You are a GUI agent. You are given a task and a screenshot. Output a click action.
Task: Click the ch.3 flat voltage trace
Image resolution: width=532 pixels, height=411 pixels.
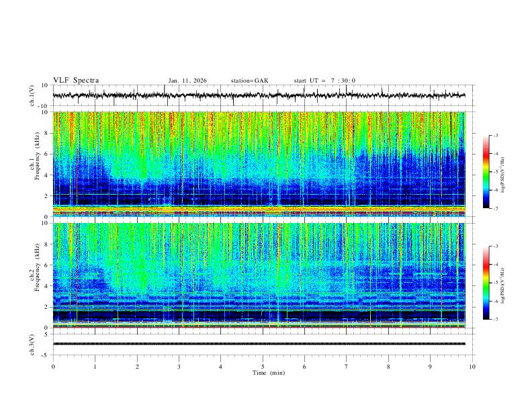point(259,344)
